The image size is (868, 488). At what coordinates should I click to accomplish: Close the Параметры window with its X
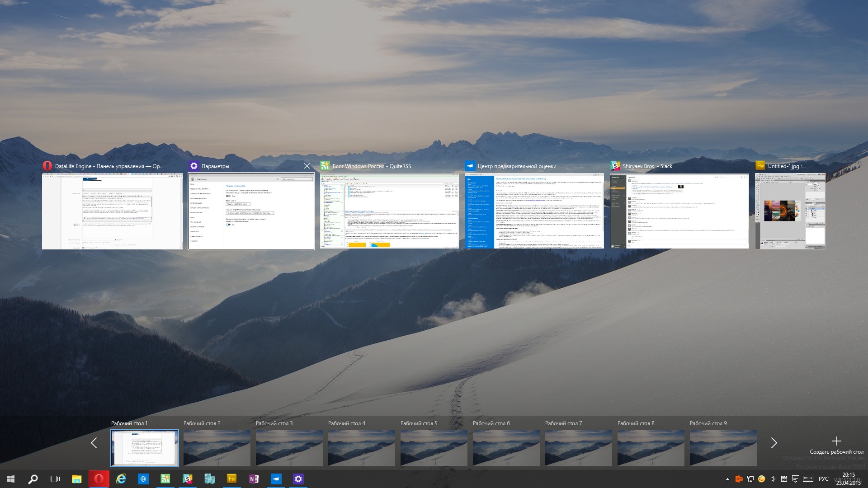click(x=307, y=166)
